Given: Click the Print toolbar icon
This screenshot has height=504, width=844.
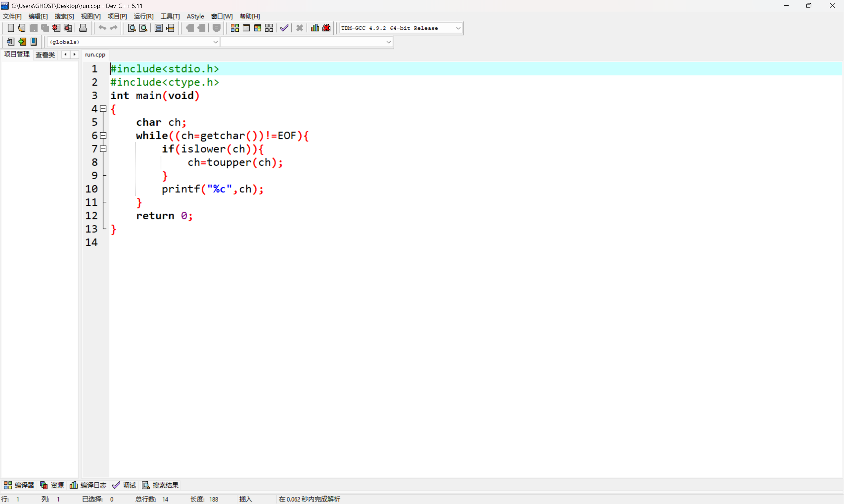Looking at the screenshot, I should point(83,28).
